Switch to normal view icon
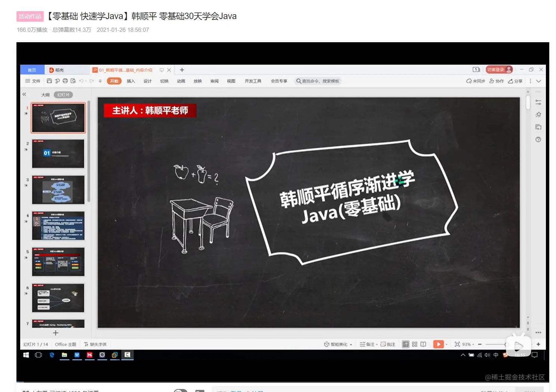556x392 pixels. tap(406, 344)
